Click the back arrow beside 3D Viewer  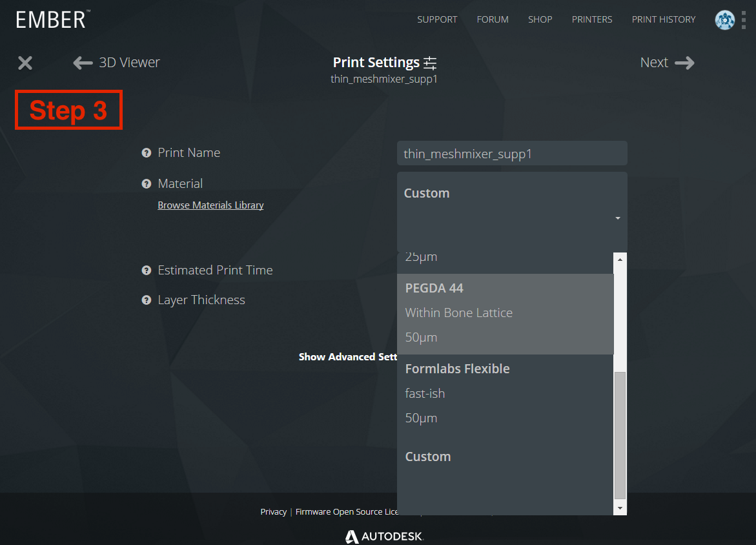(x=83, y=63)
